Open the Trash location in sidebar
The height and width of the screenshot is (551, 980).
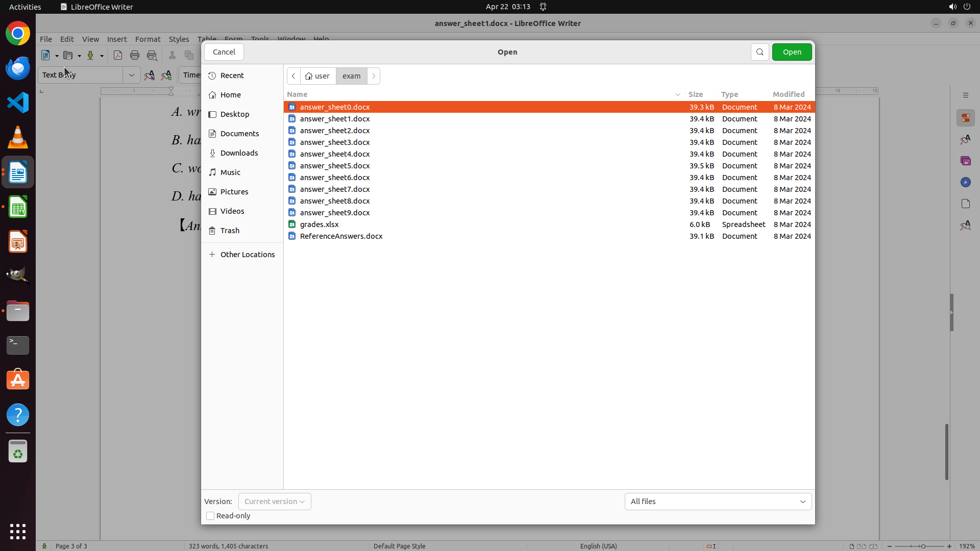point(230,231)
